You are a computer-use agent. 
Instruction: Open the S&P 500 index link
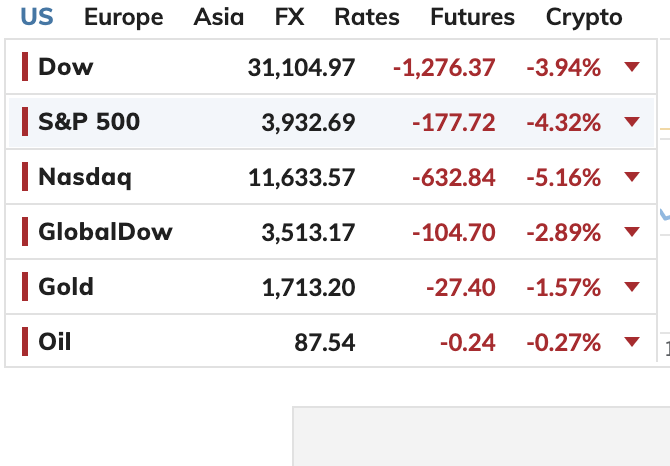tap(89, 122)
